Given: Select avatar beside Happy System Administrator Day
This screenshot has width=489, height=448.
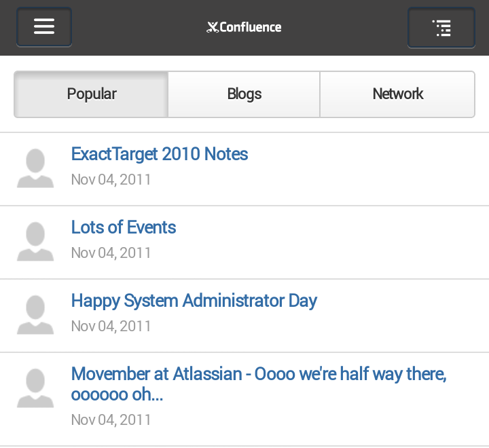Looking at the screenshot, I should click(35, 315).
